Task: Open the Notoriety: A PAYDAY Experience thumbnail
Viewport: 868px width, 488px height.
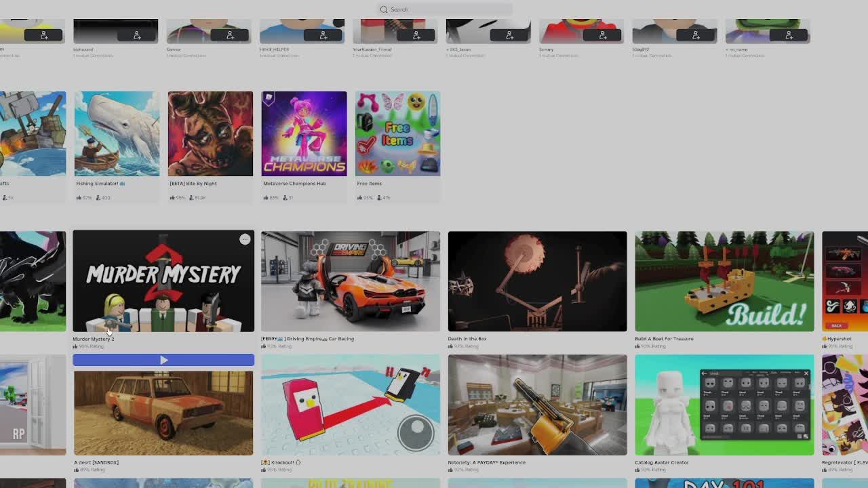Action: click(x=538, y=405)
